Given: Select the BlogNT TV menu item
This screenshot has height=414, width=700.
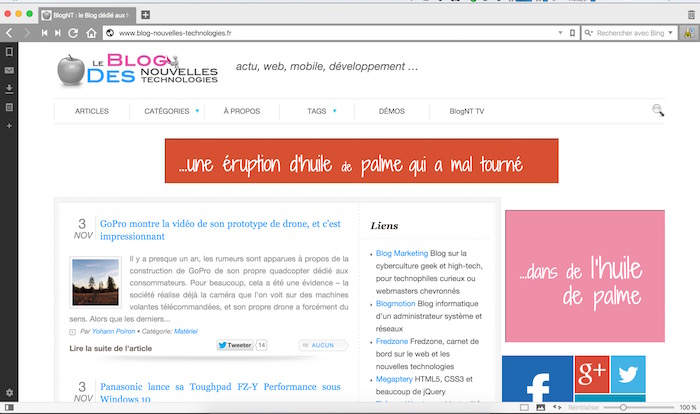Looking at the screenshot, I should tap(467, 111).
